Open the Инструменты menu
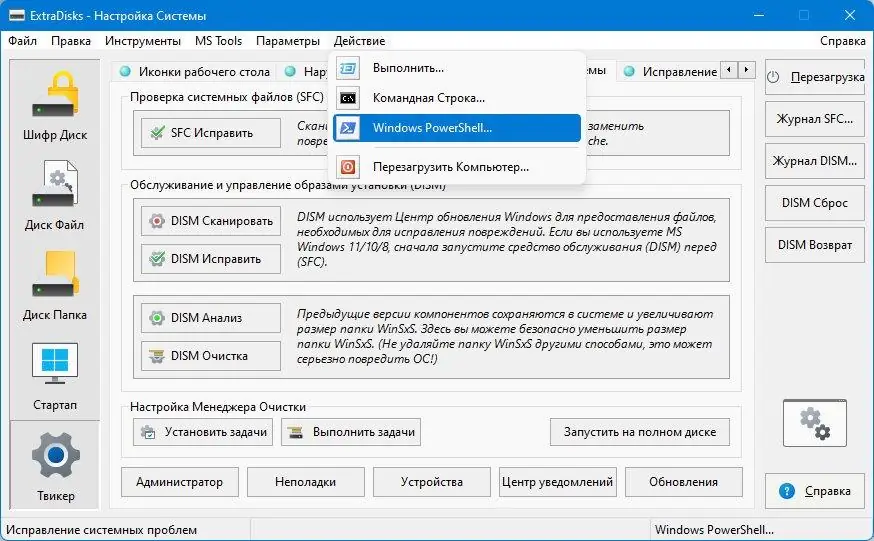Screen dimensions: 874x541 143,41
